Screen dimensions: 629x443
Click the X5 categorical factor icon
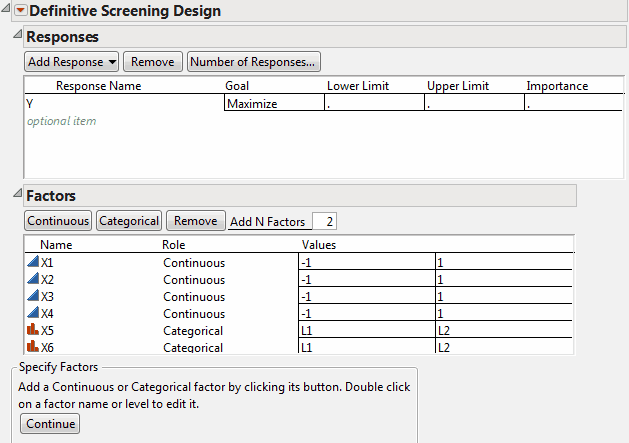[33, 331]
